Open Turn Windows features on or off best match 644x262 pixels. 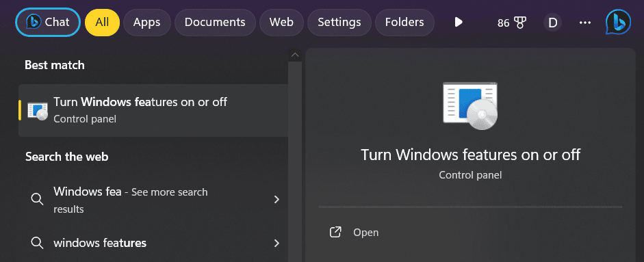pos(153,110)
